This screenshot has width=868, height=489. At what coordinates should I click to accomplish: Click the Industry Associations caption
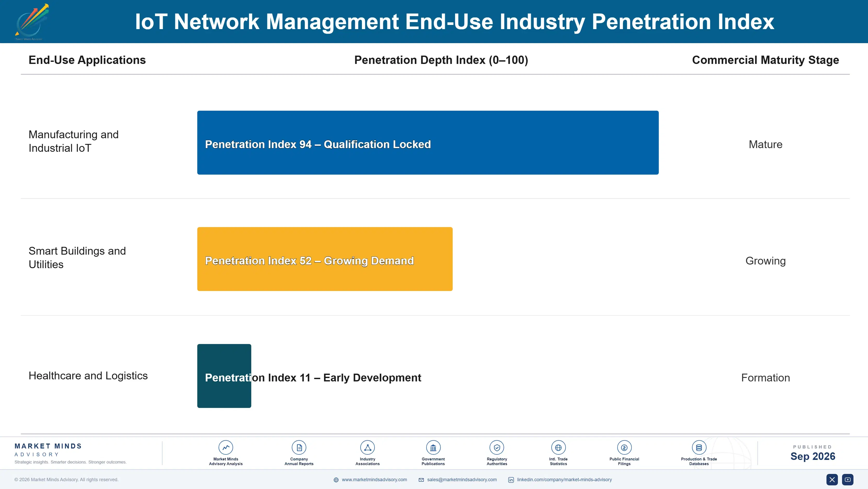coord(367,461)
